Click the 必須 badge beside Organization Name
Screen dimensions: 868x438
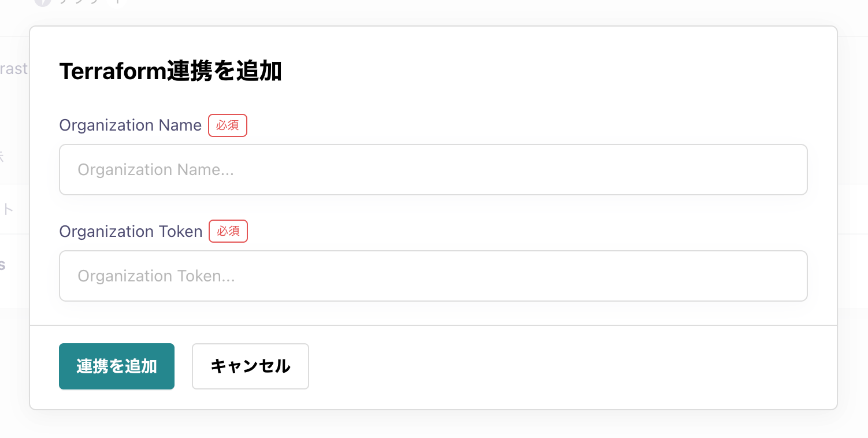[x=228, y=125]
